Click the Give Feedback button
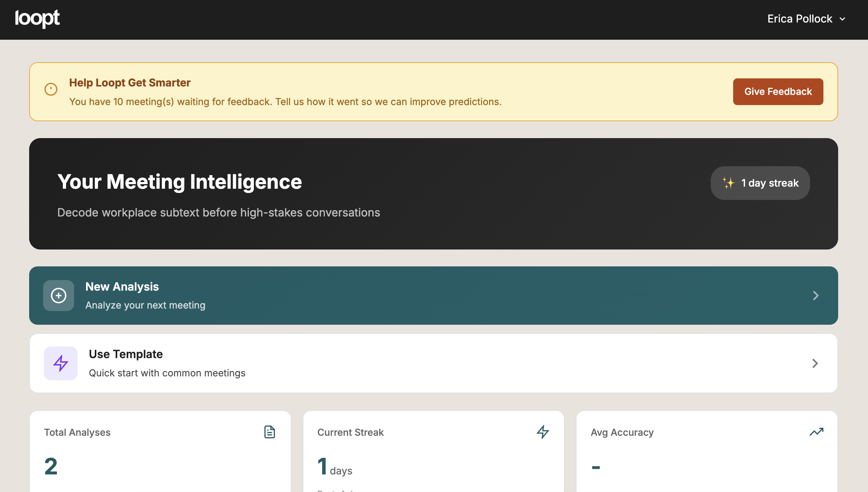The width and height of the screenshot is (868, 492). click(x=778, y=91)
